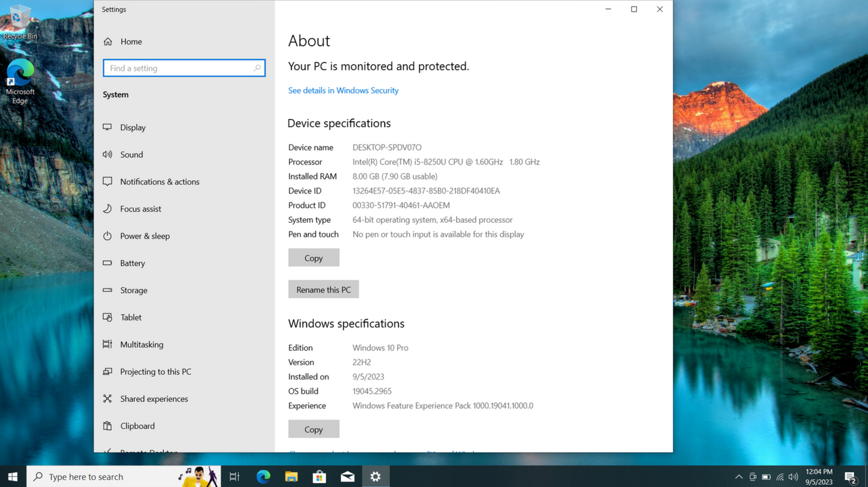The width and height of the screenshot is (868, 487).
Task: Select Power & sleep settings
Action: coord(145,236)
